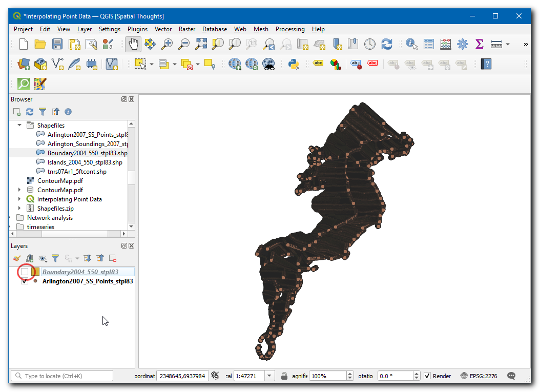
Task: Toggle the Render checkbox in status bar
Action: coord(427,376)
